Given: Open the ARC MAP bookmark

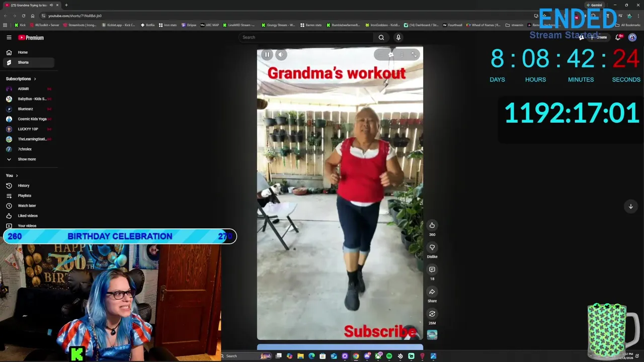Looking at the screenshot, I should click(x=210, y=25).
